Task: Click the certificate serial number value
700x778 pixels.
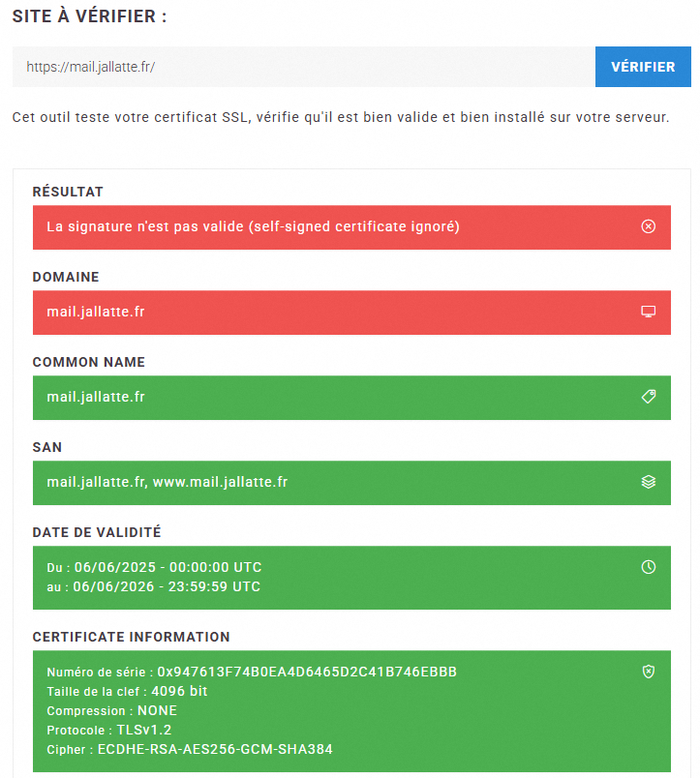Action: pyautogui.click(x=307, y=673)
